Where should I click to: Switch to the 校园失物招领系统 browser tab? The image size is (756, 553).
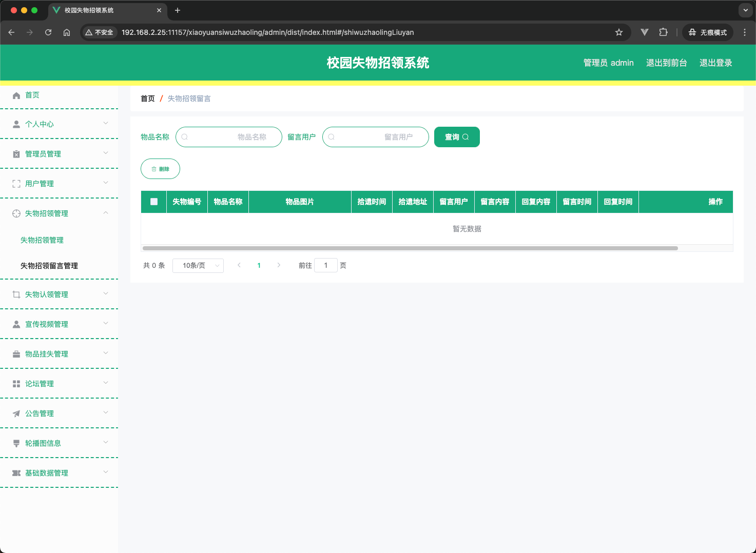(107, 10)
